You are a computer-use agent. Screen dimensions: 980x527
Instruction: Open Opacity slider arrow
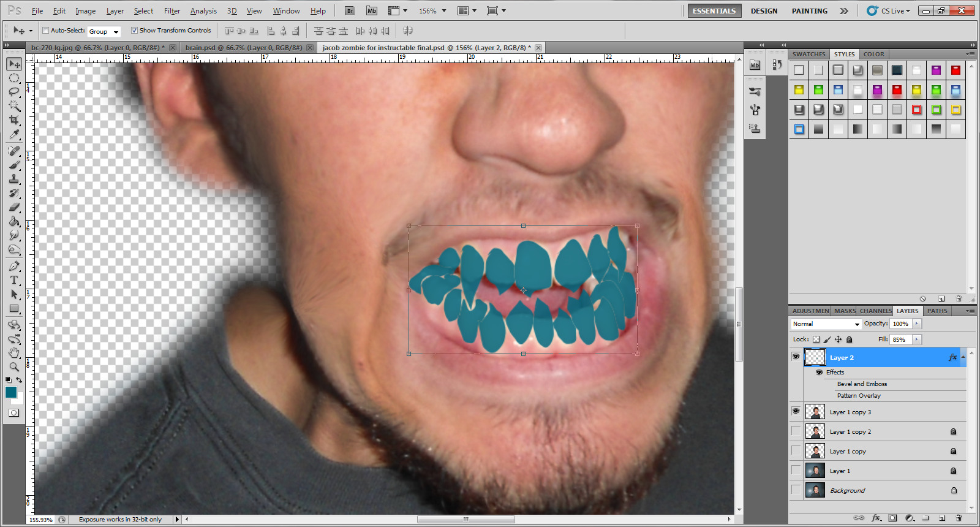917,324
